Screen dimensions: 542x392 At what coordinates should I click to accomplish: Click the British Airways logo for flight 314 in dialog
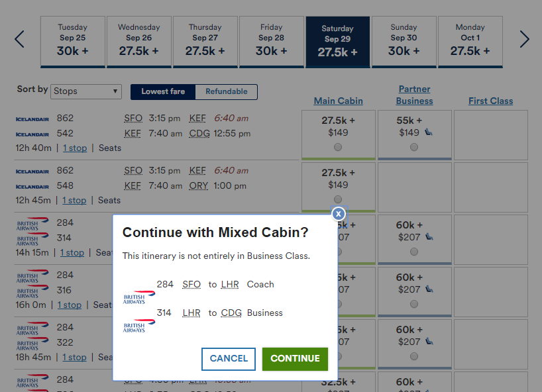coord(139,326)
